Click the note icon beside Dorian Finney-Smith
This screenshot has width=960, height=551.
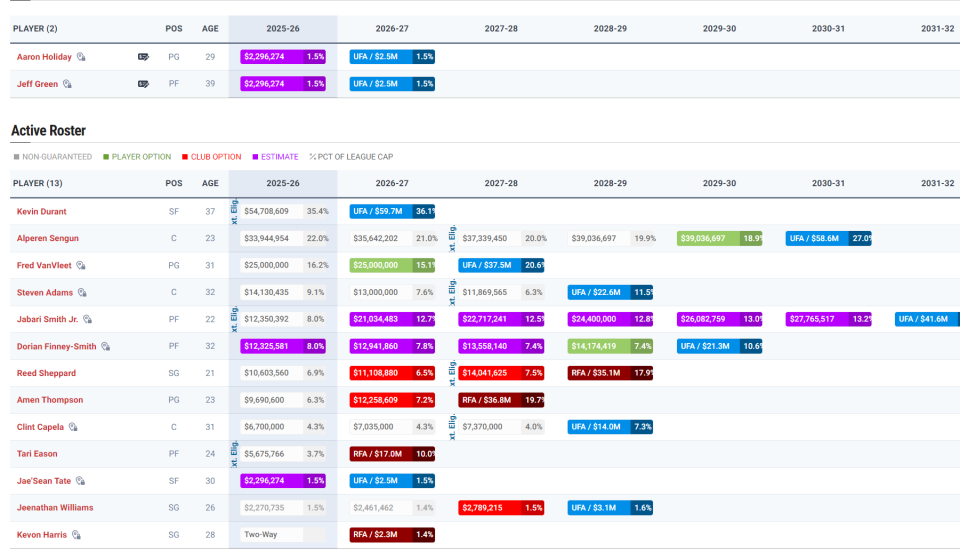[105, 346]
